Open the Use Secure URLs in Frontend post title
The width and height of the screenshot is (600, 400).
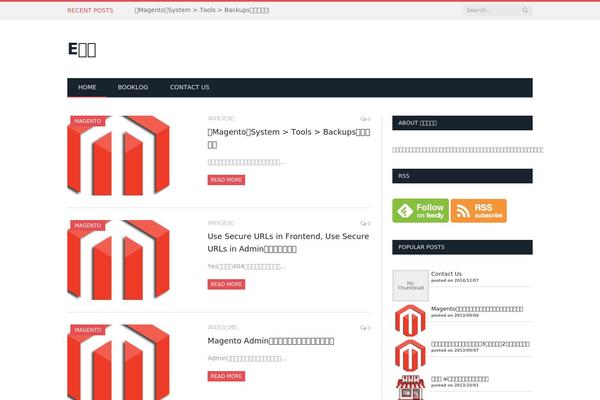(288, 242)
